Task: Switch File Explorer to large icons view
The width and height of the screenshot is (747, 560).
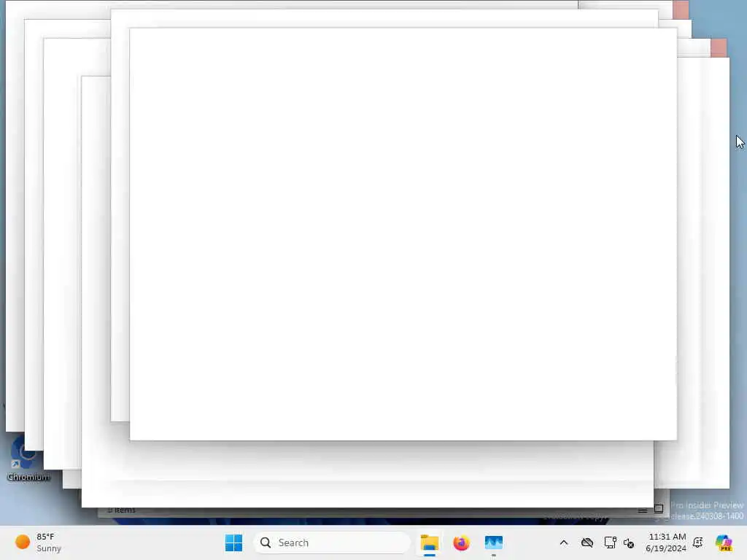Action: click(x=659, y=509)
